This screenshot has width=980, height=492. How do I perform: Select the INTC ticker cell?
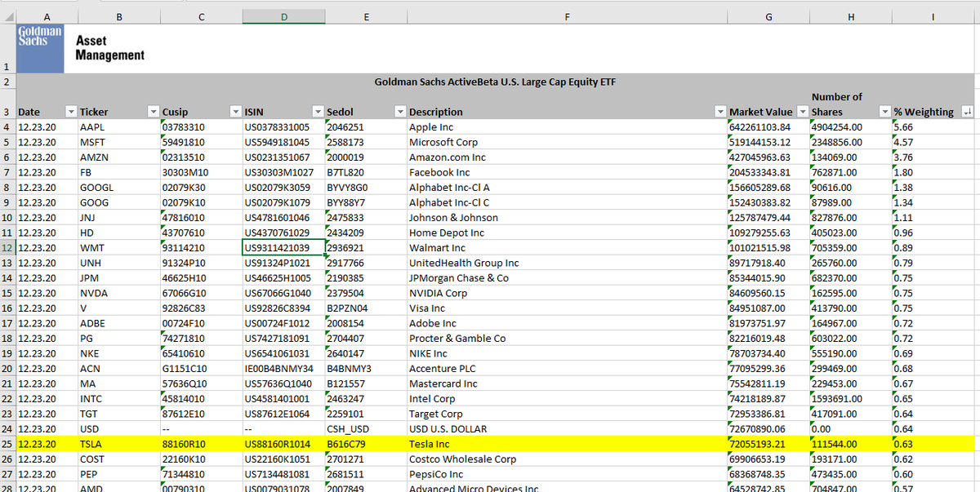click(119, 399)
